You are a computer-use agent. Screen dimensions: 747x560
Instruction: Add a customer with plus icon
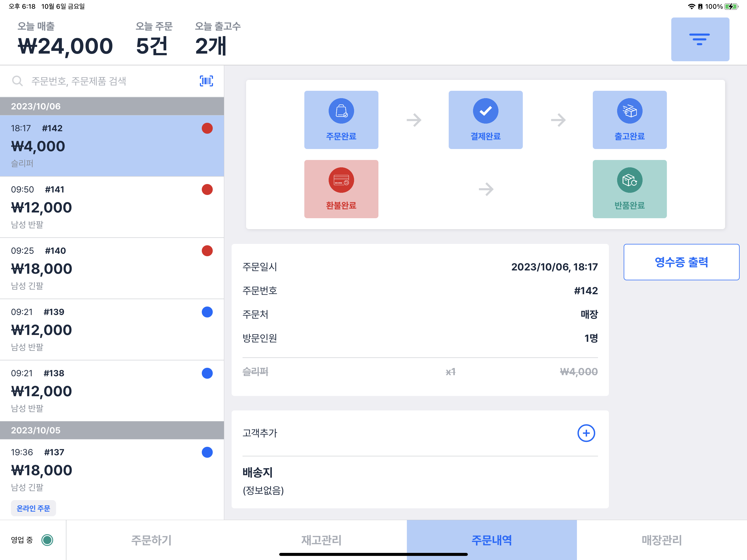pyautogui.click(x=586, y=433)
